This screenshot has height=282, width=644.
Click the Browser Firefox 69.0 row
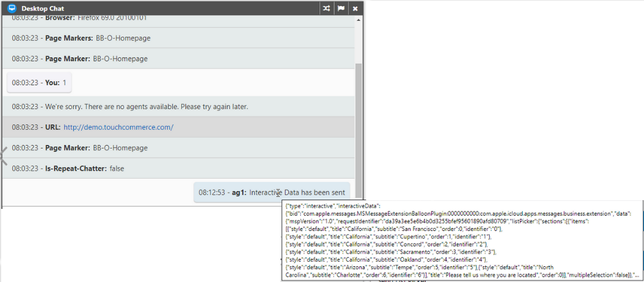pos(79,19)
